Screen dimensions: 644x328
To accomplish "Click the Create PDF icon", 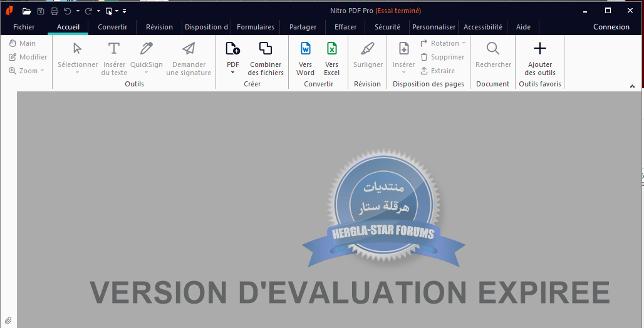I will [233, 48].
